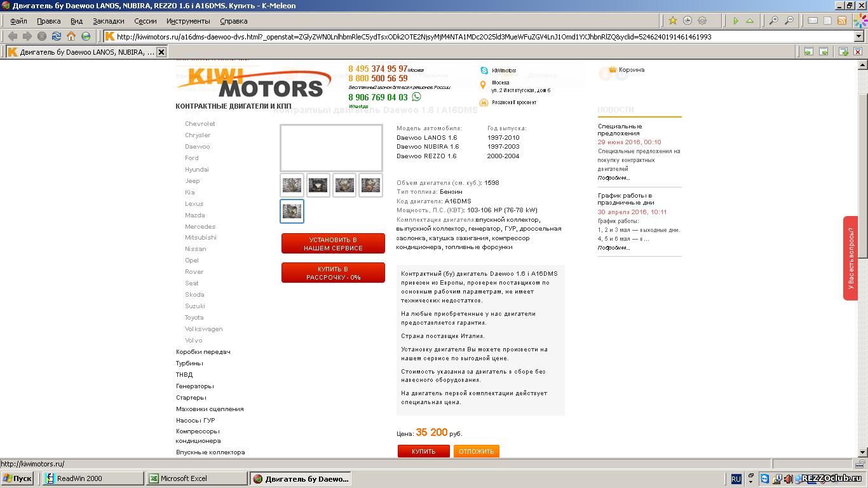Click the shopping cart Корзина icon
Screen dimensions: 868x488
pyautogui.click(x=613, y=70)
